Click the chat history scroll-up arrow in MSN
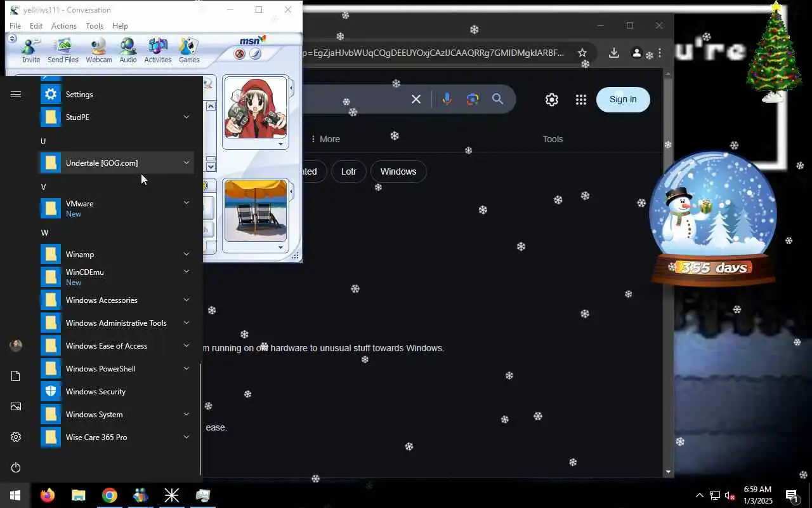812x508 pixels. (211, 106)
